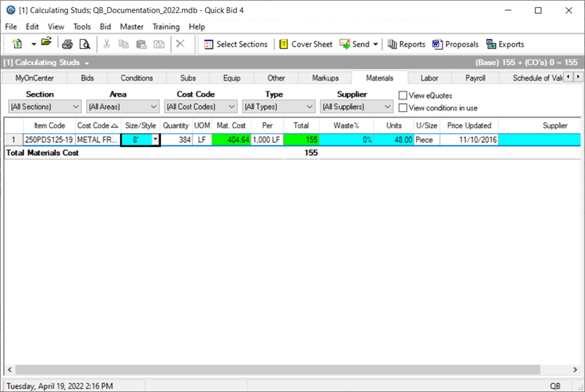Open the Section filter dropdown
The width and height of the screenshot is (585, 392).
tap(45, 107)
